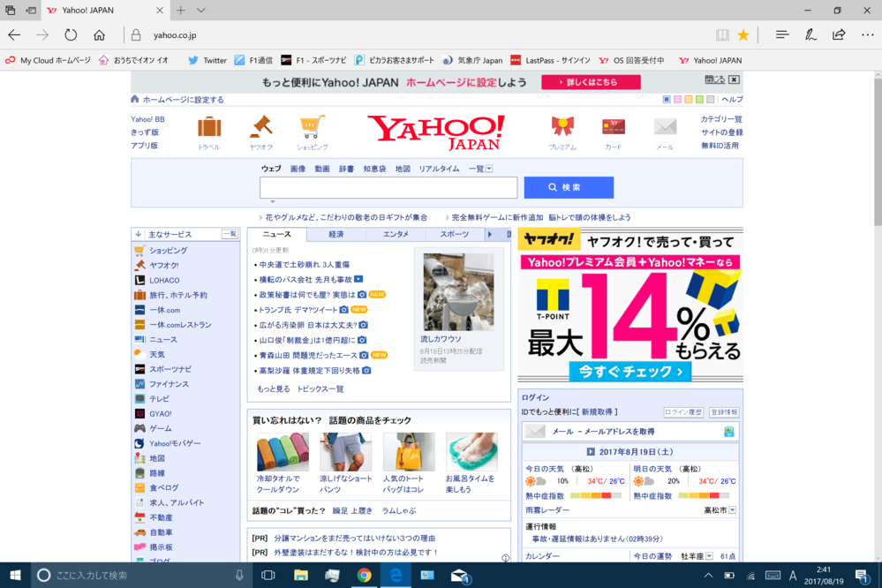Open the Shopping cart icon in header
This screenshot has width=882, height=588.
point(313,126)
